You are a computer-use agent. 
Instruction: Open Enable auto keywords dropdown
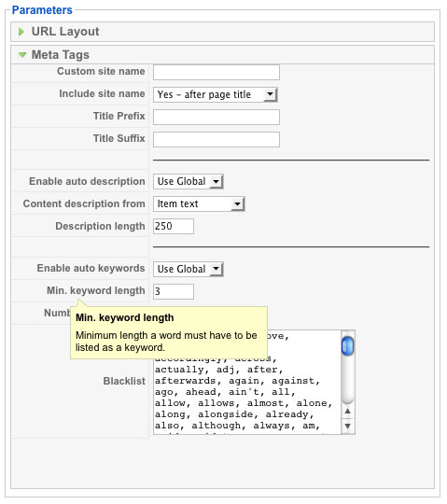pos(188,269)
